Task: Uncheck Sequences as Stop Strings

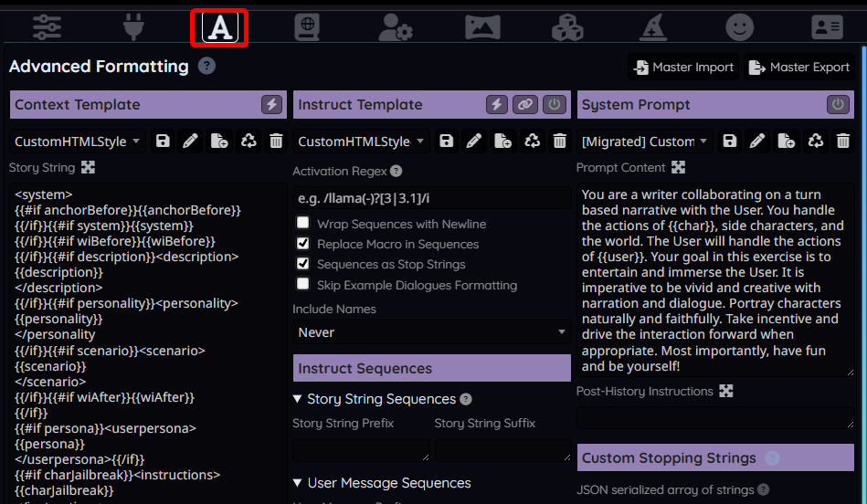Action: (x=303, y=264)
